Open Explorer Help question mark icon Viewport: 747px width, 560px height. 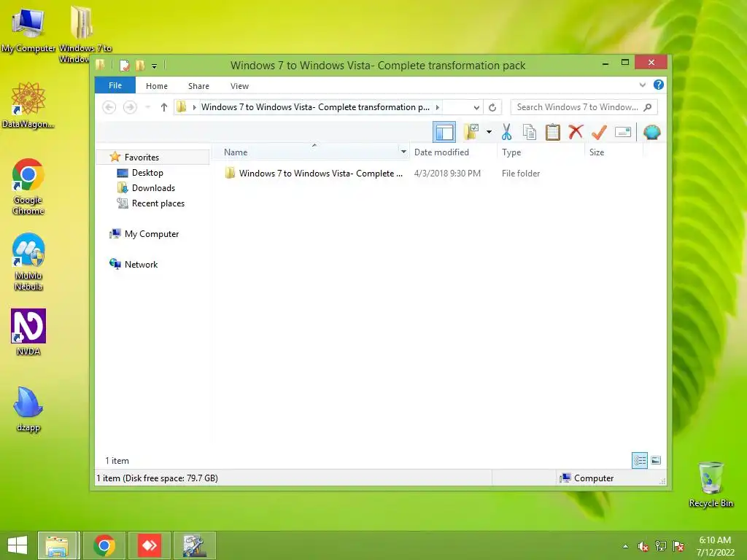(659, 85)
